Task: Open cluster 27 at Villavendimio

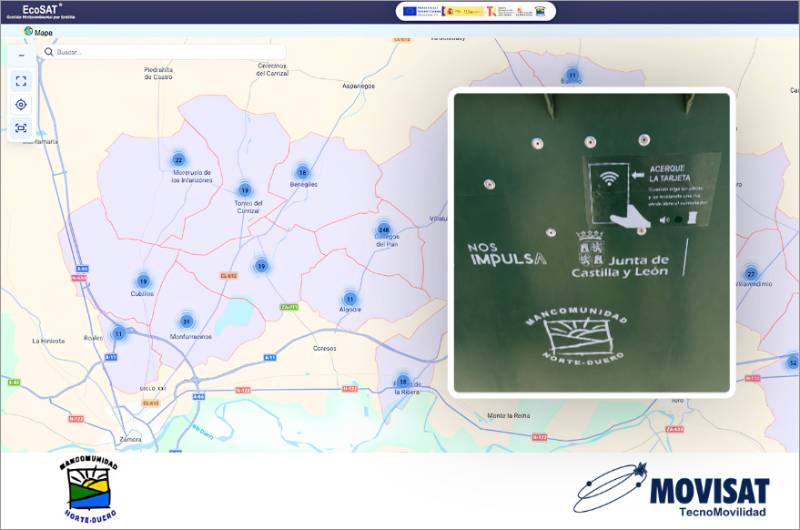Action: tap(751, 274)
